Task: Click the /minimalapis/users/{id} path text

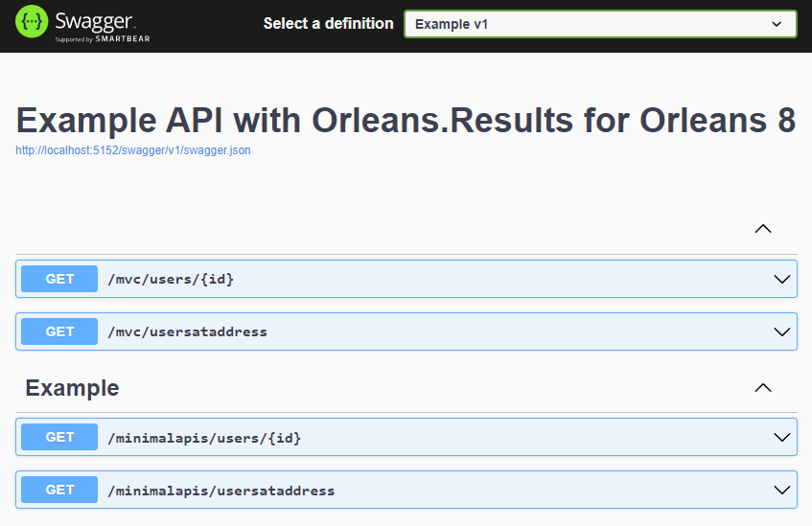Action: pyautogui.click(x=204, y=438)
